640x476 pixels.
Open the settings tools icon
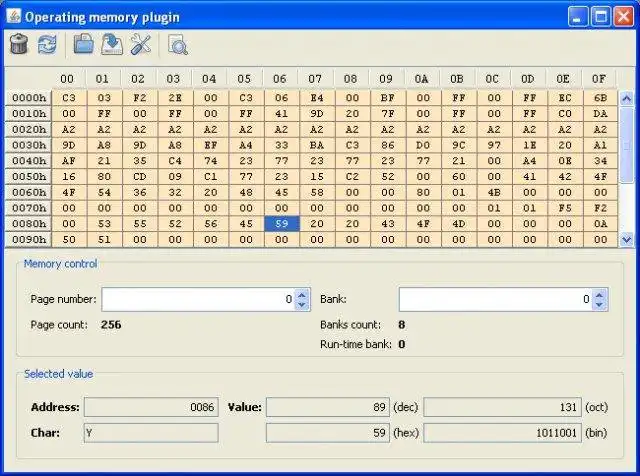click(x=141, y=44)
